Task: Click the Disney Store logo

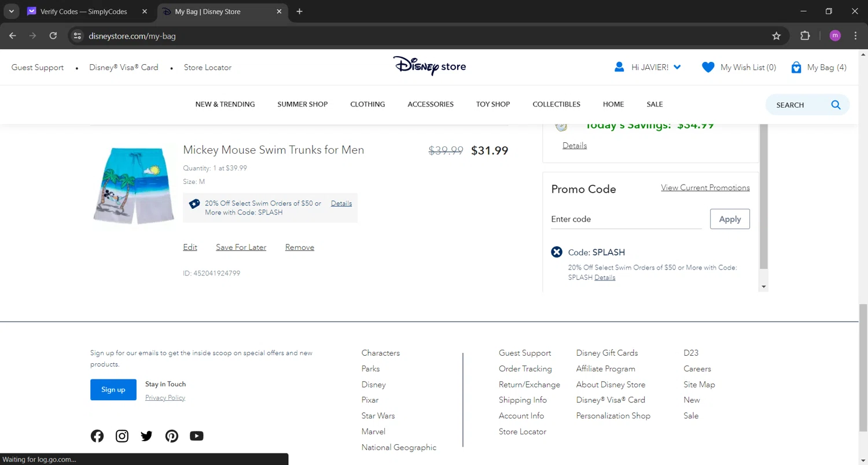Action: pyautogui.click(x=429, y=66)
